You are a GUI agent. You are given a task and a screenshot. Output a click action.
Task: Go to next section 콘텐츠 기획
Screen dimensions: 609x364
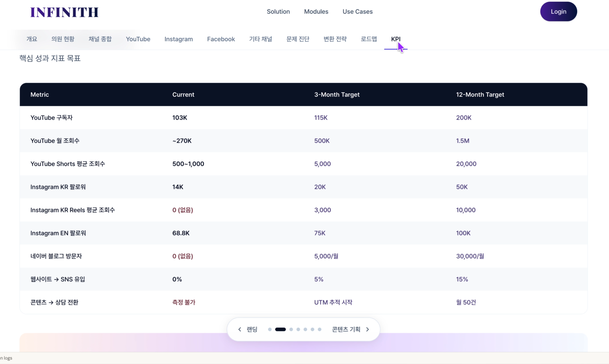(x=346, y=329)
